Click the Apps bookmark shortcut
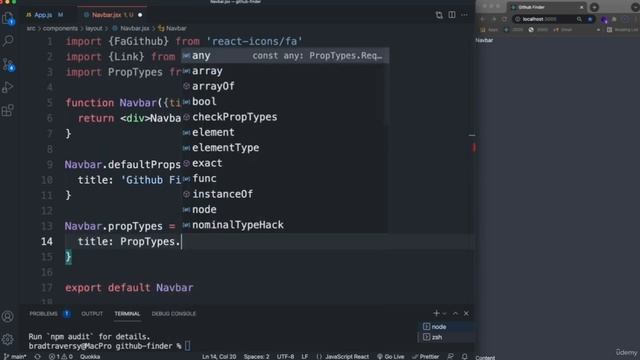Image resolution: width=640 pixels, height=360 pixels. point(490,30)
